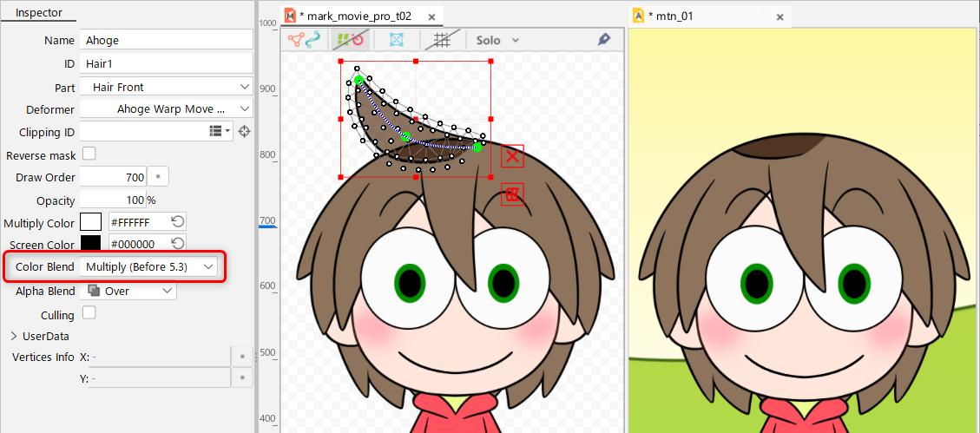Enable the Culling checkbox
980x433 pixels.
pyautogui.click(x=89, y=313)
